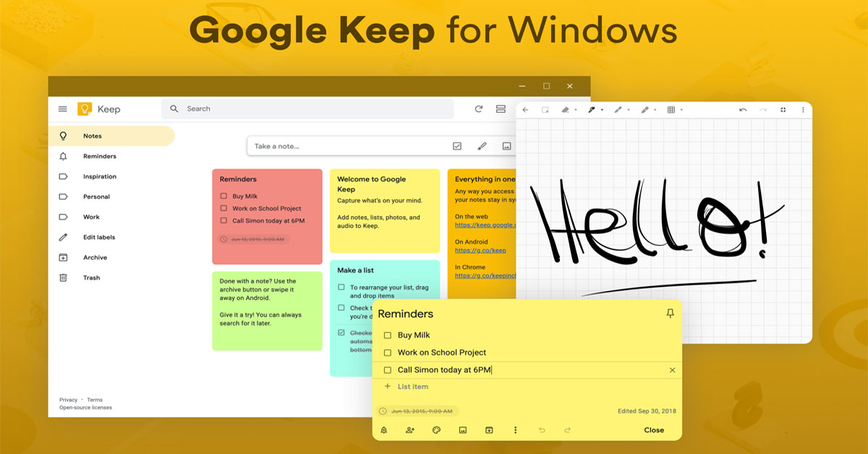This screenshot has height=454, width=868.
Task: Add a new List item
Action: coord(413,387)
